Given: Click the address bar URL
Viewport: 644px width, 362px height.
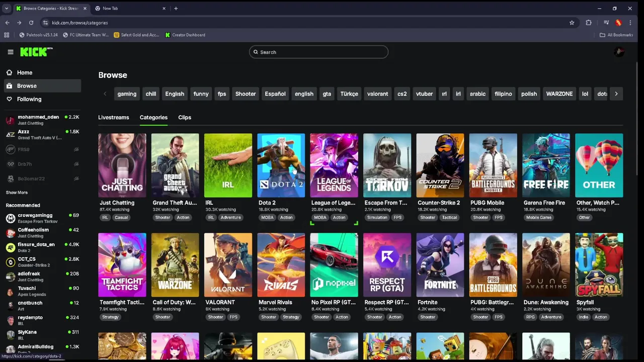Looking at the screenshot, I should point(79,23).
